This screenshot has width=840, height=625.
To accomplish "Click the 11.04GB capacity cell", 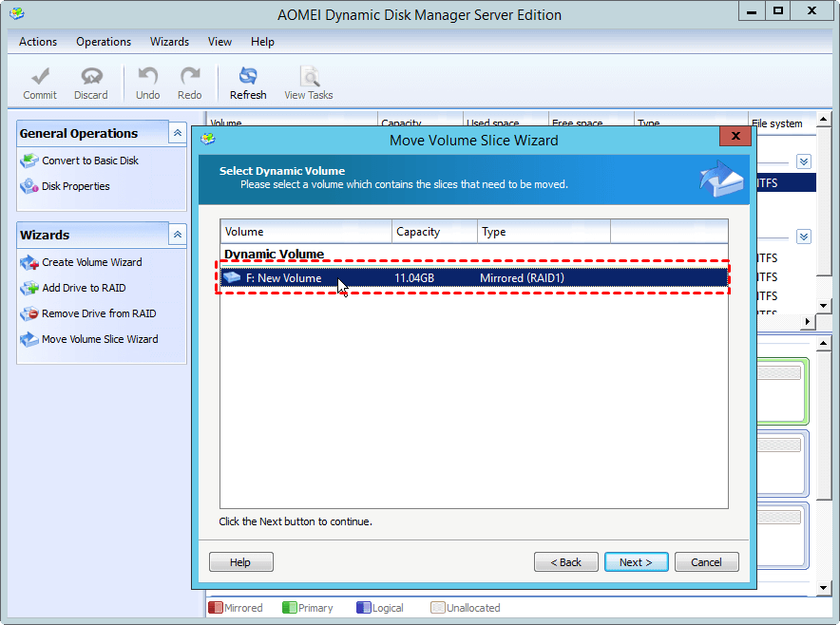I will click(x=414, y=278).
